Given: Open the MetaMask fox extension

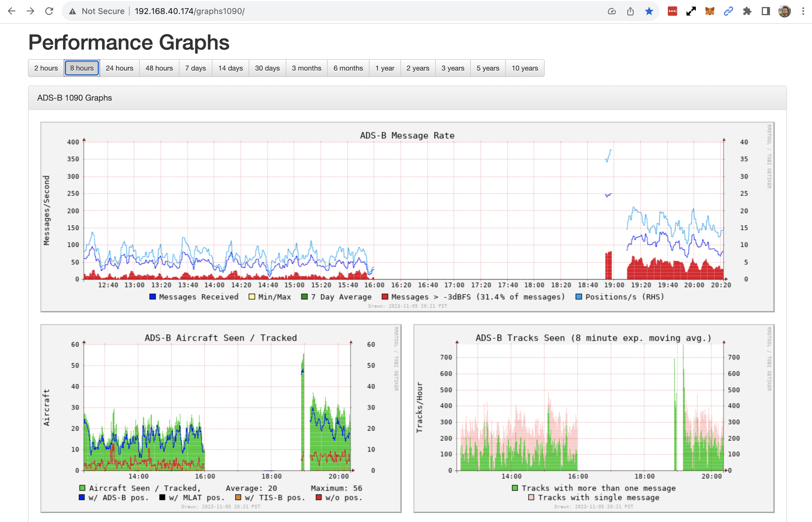Looking at the screenshot, I should (710, 11).
